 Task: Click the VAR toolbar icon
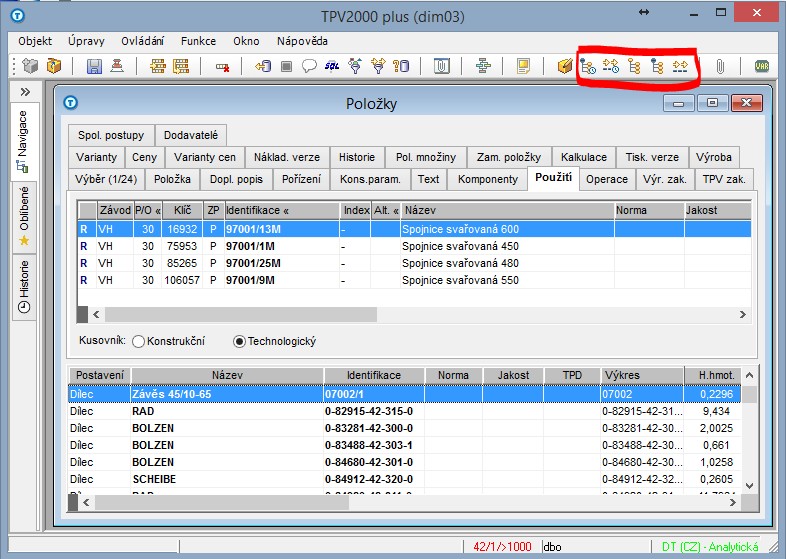point(762,67)
